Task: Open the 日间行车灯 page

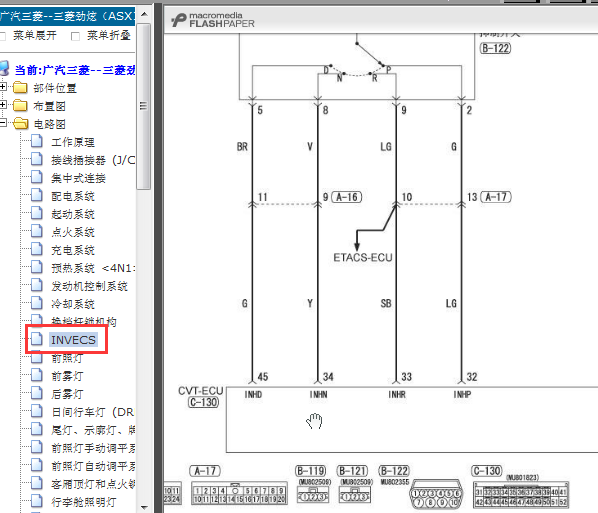Action: tap(92, 412)
